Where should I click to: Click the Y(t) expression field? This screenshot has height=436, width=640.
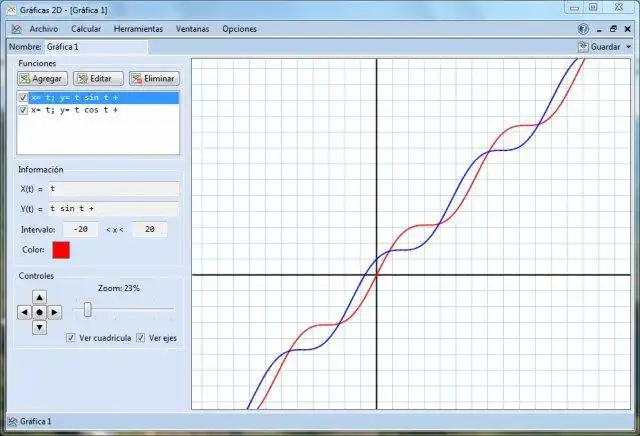[114, 209]
